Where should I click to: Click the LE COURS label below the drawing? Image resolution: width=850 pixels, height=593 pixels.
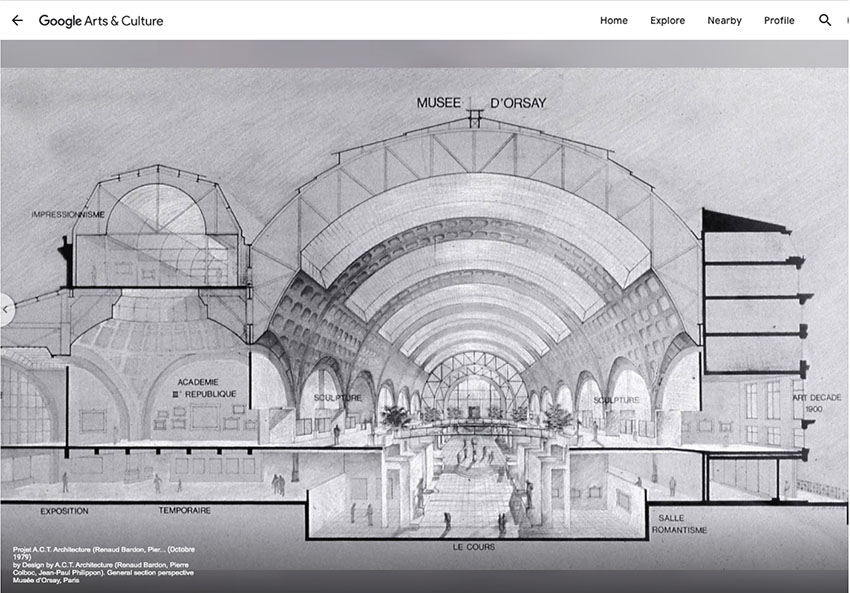point(473,547)
